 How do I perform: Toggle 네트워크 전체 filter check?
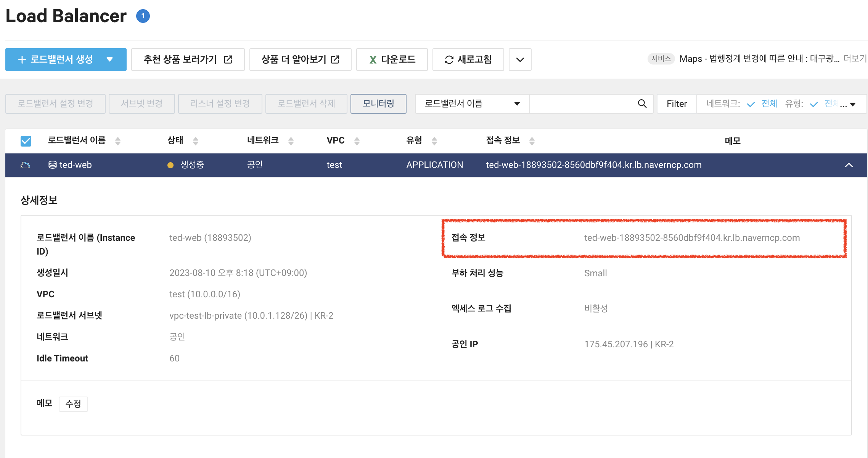tap(751, 104)
